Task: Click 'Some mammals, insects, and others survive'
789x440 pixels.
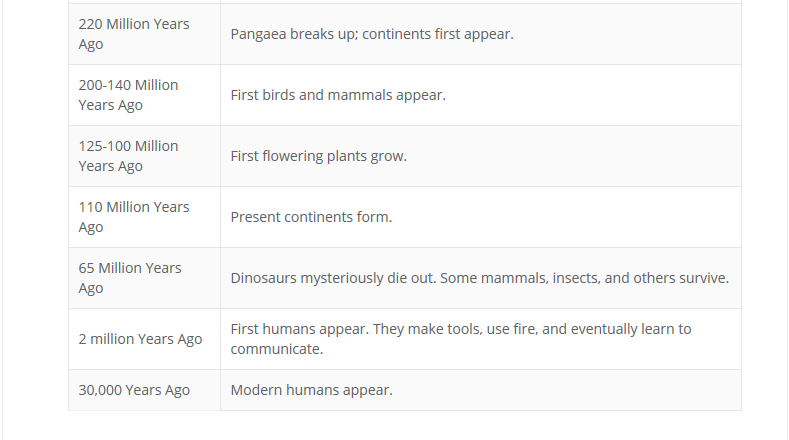Action: tap(584, 278)
